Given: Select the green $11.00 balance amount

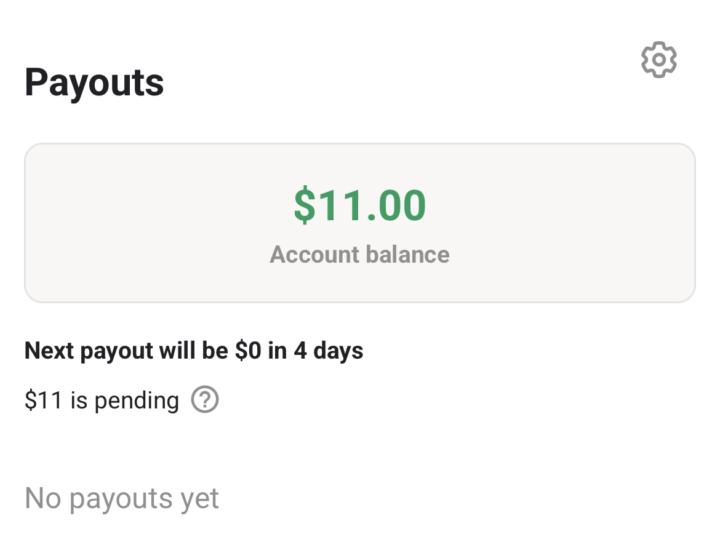Looking at the screenshot, I should coord(360,205).
